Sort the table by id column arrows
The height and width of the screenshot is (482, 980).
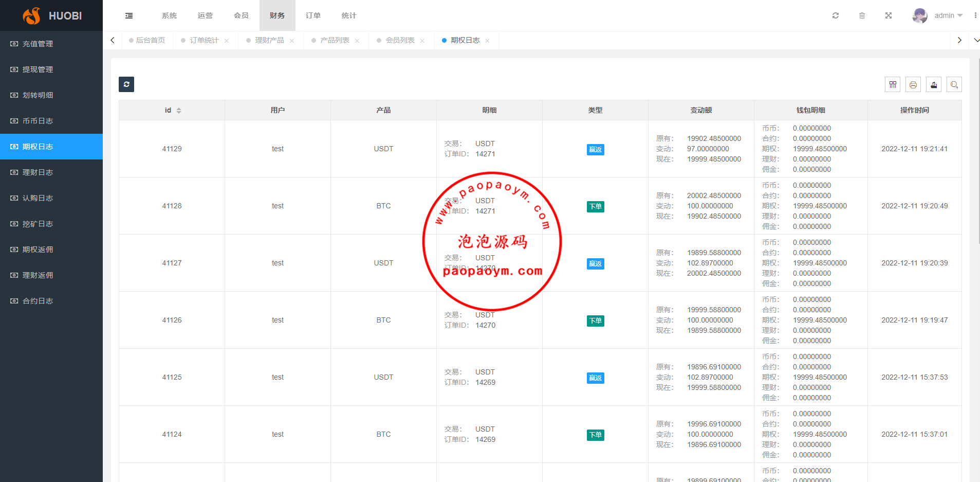click(179, 111)
